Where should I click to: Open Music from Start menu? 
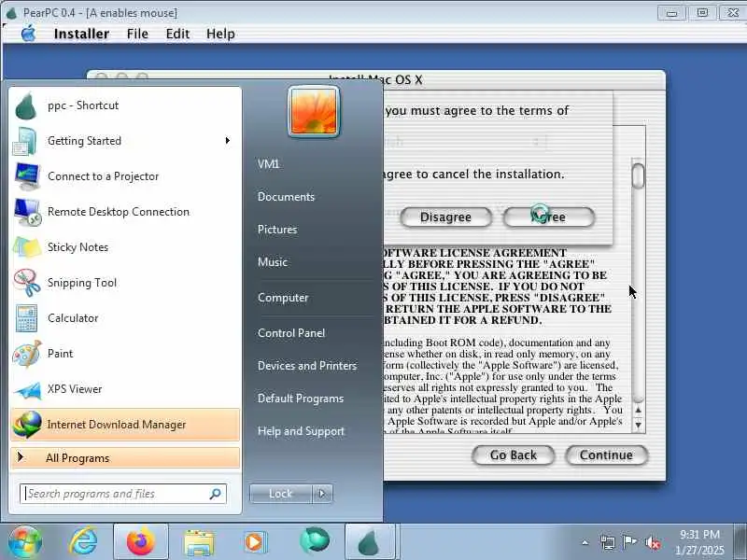pos(273,262)
